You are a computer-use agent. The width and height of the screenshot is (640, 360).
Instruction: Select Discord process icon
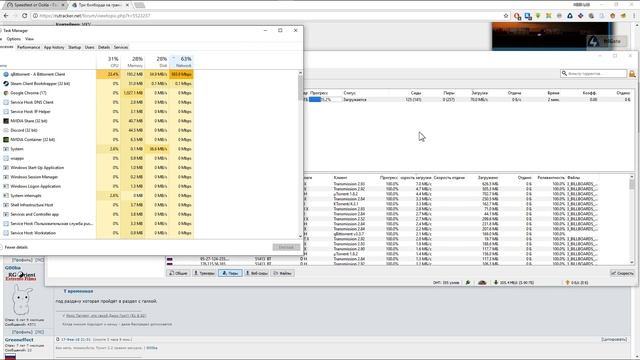click(6, 130)
